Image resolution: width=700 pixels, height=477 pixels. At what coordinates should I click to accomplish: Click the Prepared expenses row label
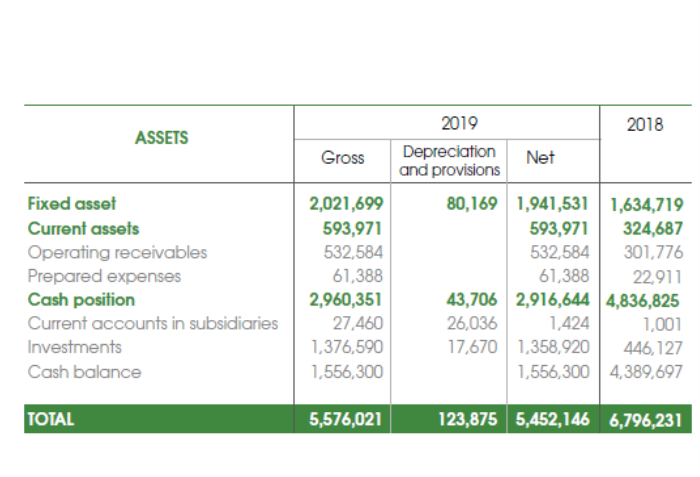104,276
